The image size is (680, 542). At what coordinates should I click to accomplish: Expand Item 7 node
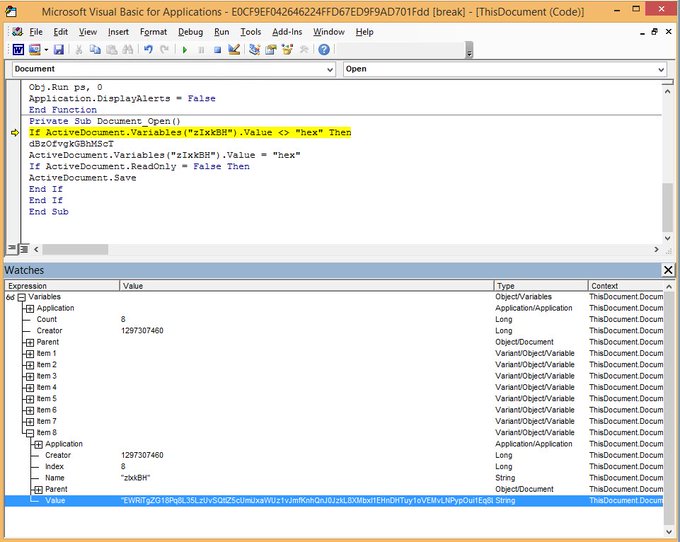click(29, 421)
